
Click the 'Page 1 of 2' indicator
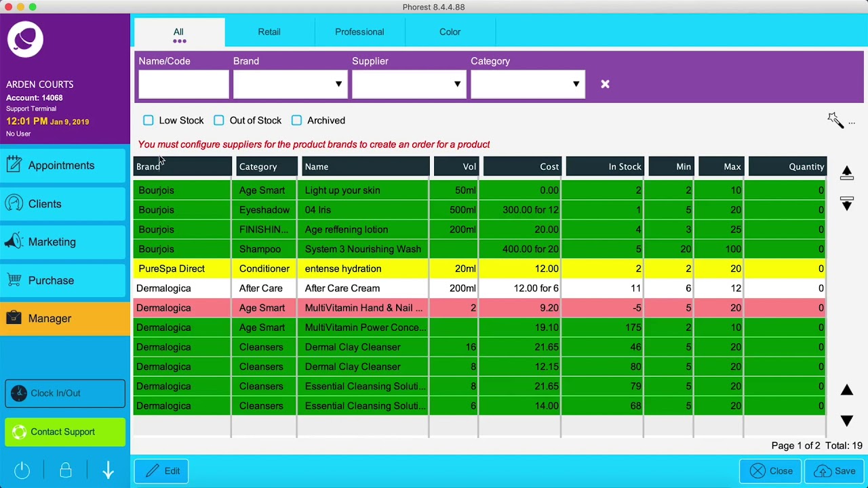[x=795, y=446]
